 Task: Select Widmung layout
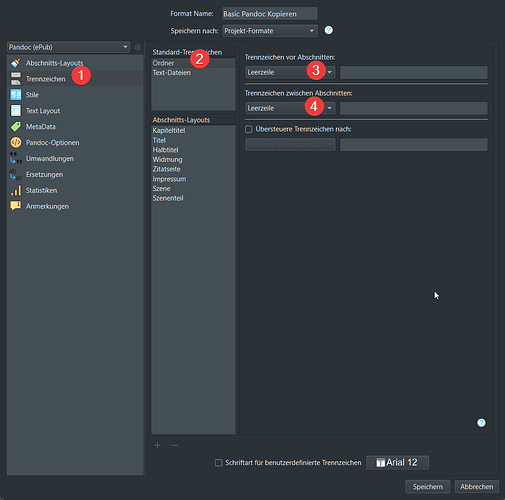(193, 160)
